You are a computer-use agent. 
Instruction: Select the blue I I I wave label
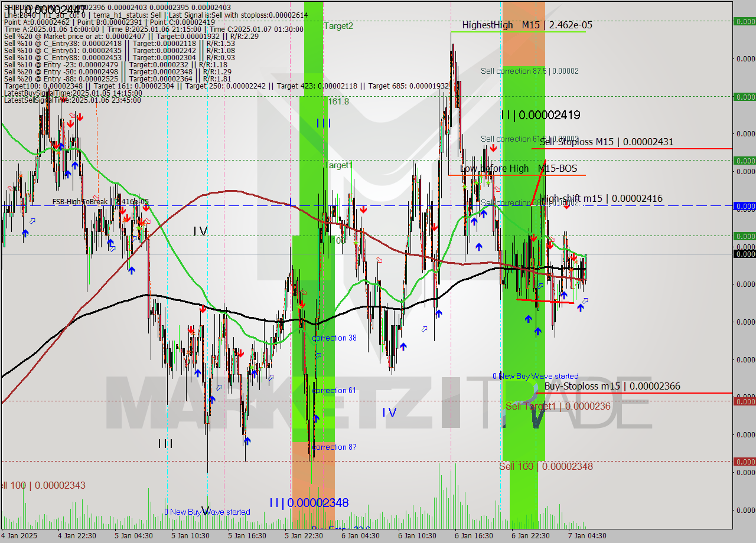point(324,123)
